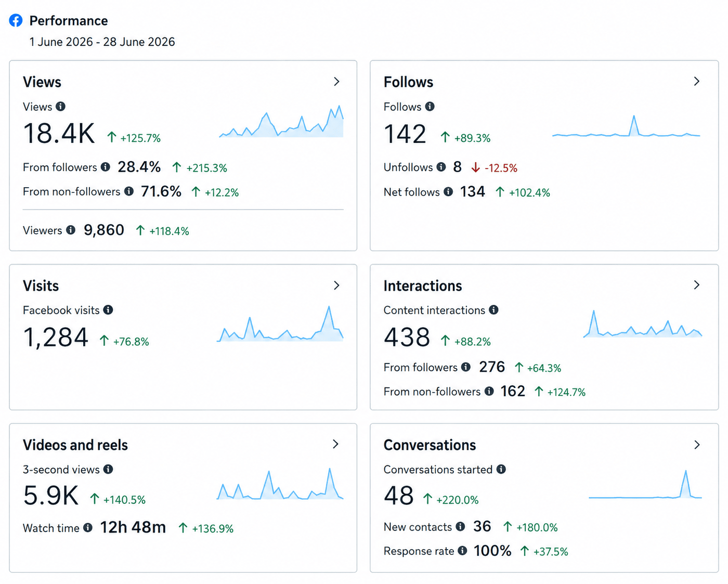728x584 pixels.
Task: Click the 48 conversations started value
Action: click(x=399, y=495)
